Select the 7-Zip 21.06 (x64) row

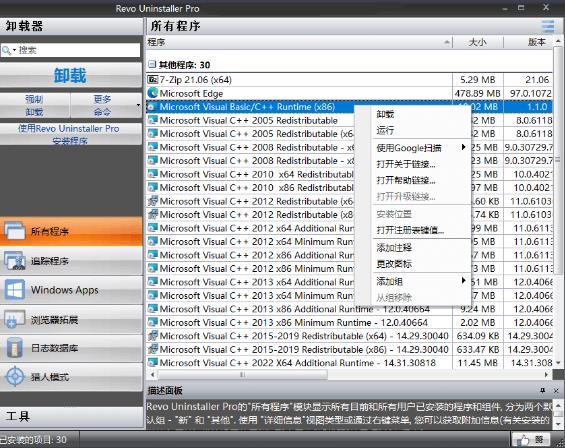coord(350,80)
